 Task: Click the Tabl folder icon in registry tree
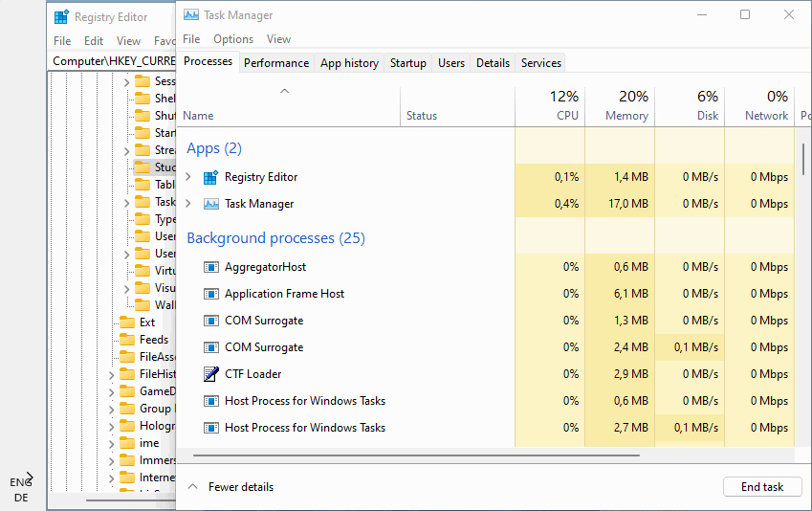143,185
